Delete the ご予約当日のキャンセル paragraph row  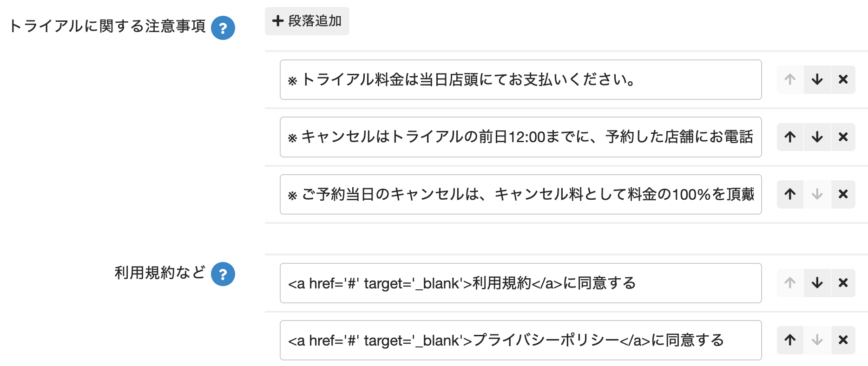tap(843, 194)
